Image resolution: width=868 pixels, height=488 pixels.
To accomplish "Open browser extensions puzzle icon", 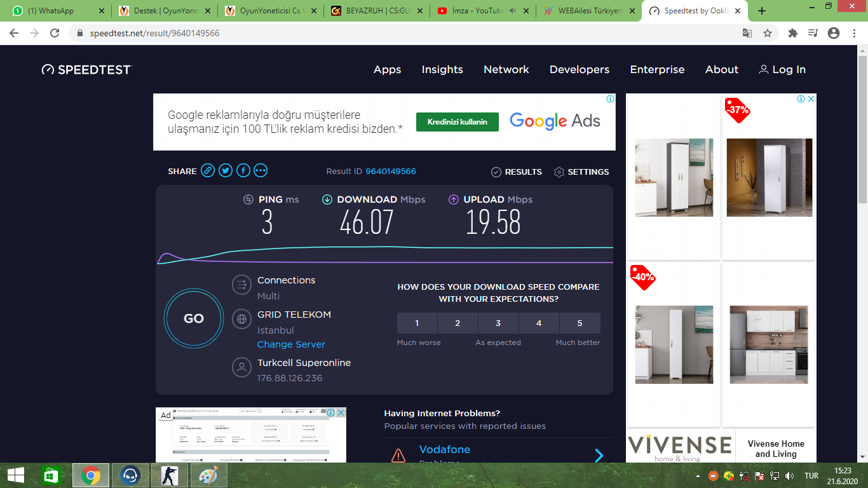I will point(793,33).
